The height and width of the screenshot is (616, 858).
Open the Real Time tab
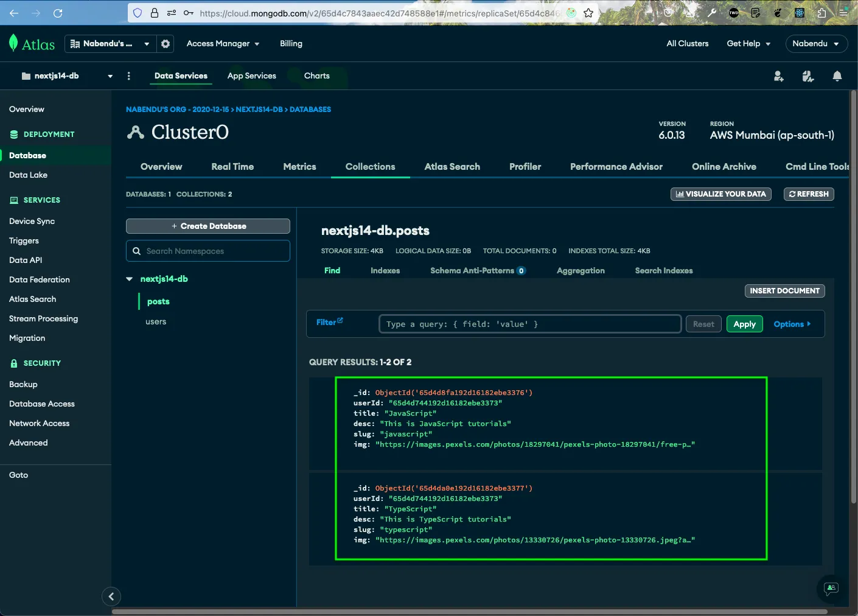232,167
